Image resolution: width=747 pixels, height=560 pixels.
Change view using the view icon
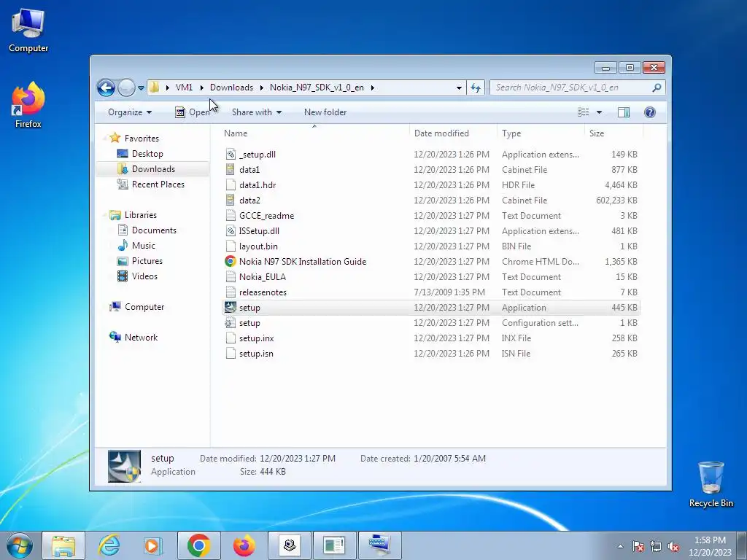(583, 112)
